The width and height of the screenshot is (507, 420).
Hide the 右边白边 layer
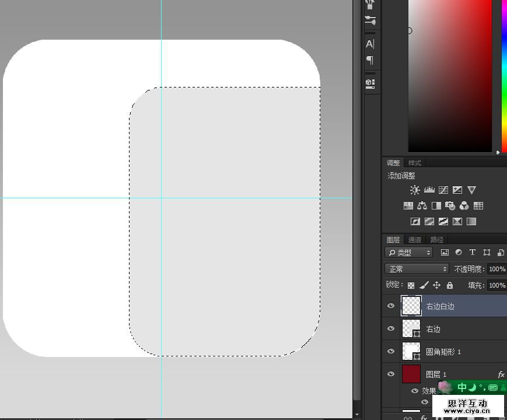tap(391, 306)
